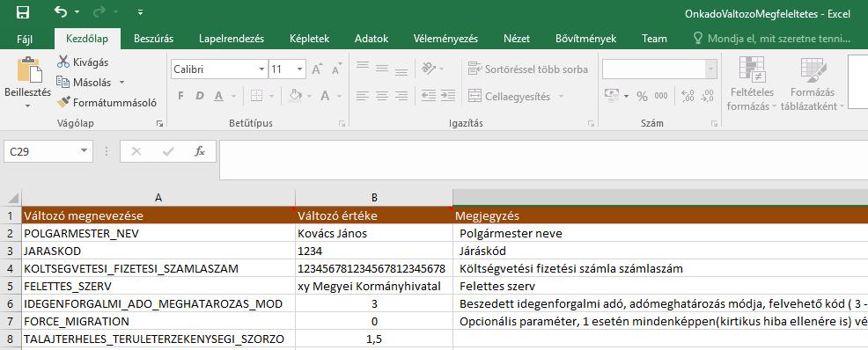Toggle align text left
Screen dimensions: 868x350
pyautogui.click(x=363, y=96)
